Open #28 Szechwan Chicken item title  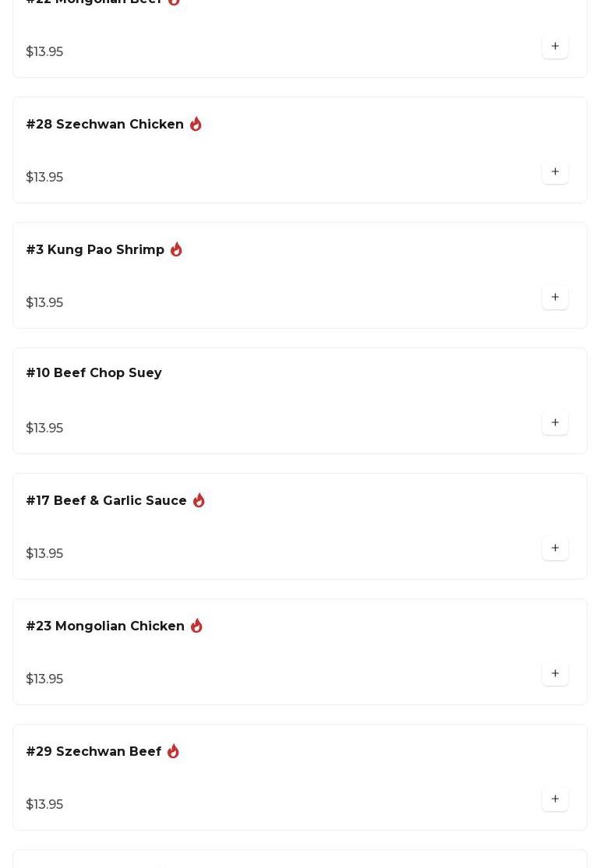[x=105, y=125]
